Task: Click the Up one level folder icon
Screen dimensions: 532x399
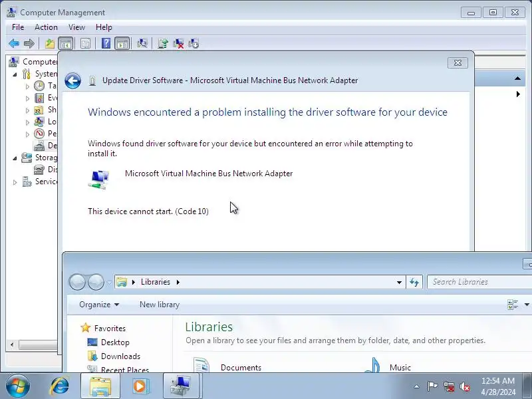Action: 50,43
